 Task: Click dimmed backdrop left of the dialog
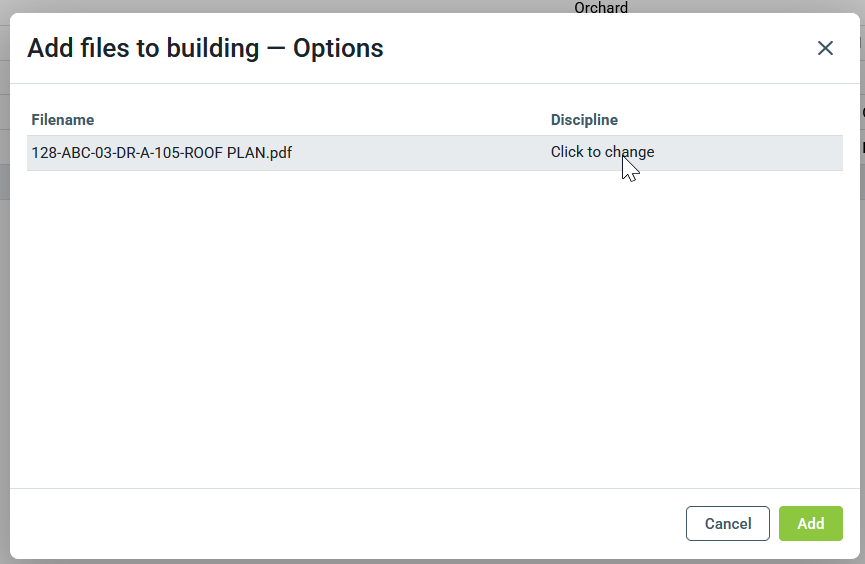4,300
